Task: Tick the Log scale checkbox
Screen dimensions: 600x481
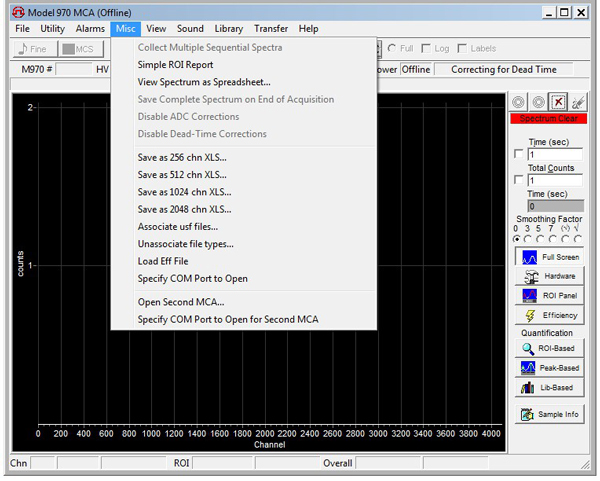Action: tap(427, 48)
